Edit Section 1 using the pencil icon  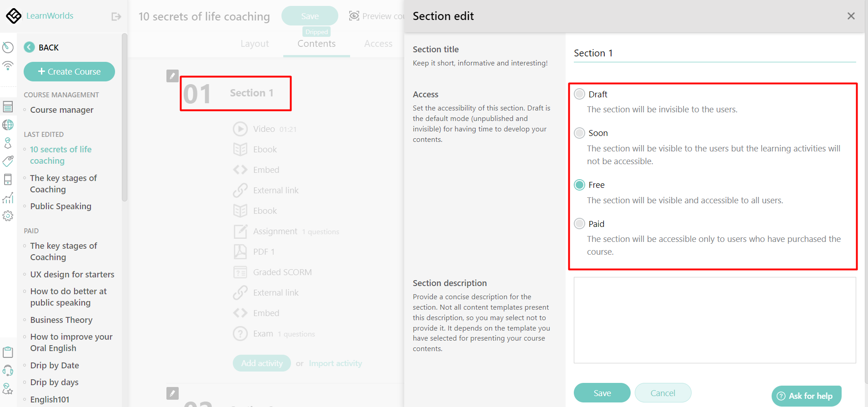click(x=172, y=76)
